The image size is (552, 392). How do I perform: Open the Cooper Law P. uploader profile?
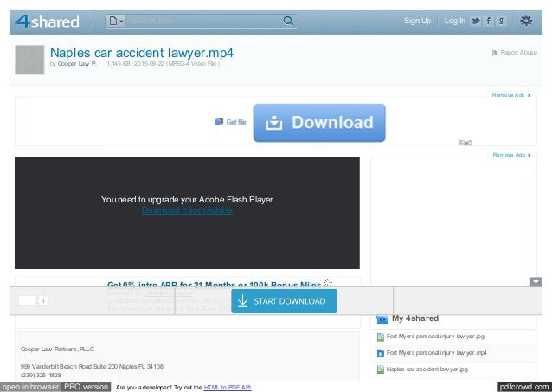77,64
